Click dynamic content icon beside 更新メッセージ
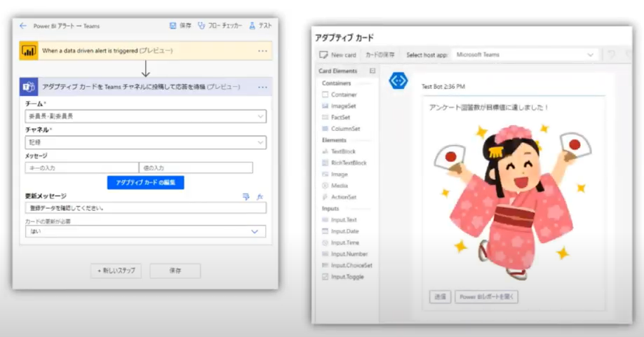The image size is (644, 337). click(246, 197)
